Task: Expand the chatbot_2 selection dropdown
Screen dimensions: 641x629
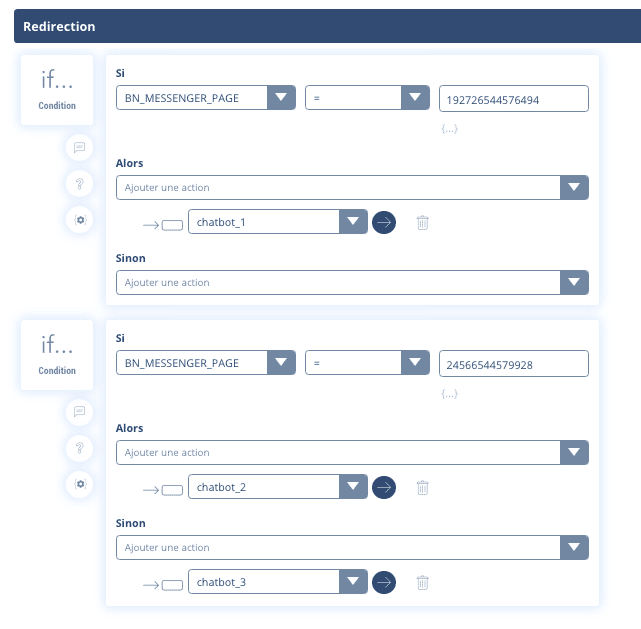Action: click(x=354, y=487)
